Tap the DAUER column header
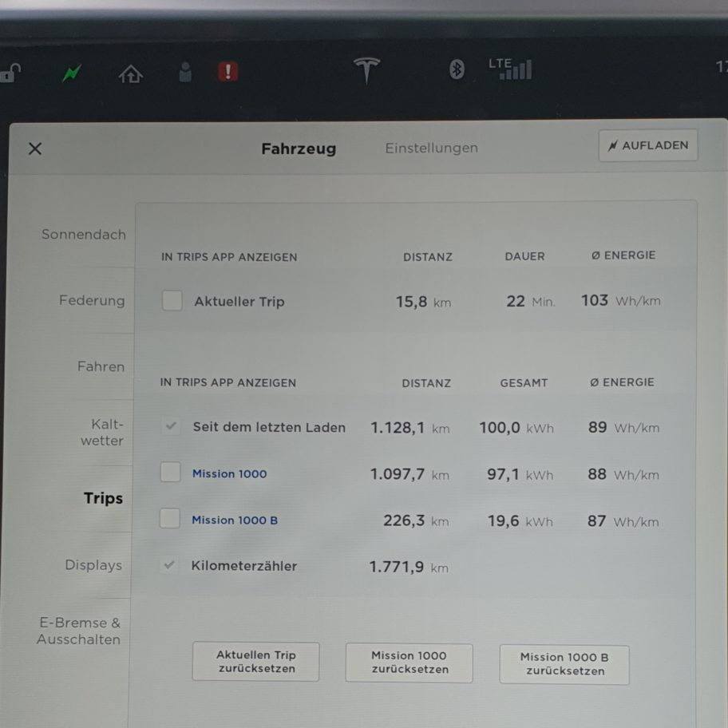This screenshot has width=728, height=728. pyautogui.click(x=524, y=256)
